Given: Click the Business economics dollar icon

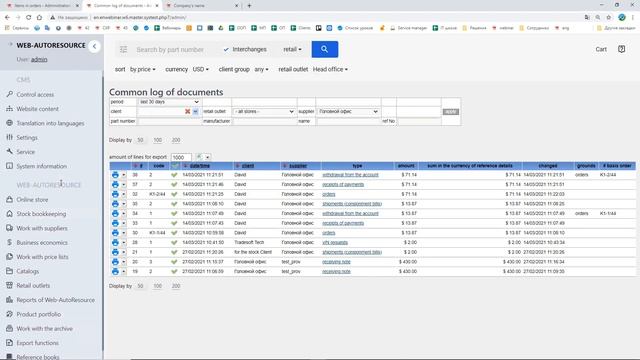Looking at the screenshot, I should tap(9, 242).
